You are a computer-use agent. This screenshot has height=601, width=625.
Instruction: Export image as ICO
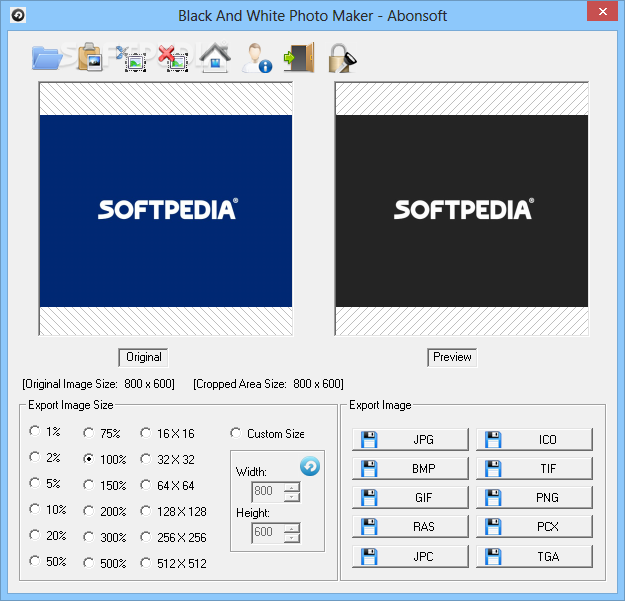pos(534,440)
